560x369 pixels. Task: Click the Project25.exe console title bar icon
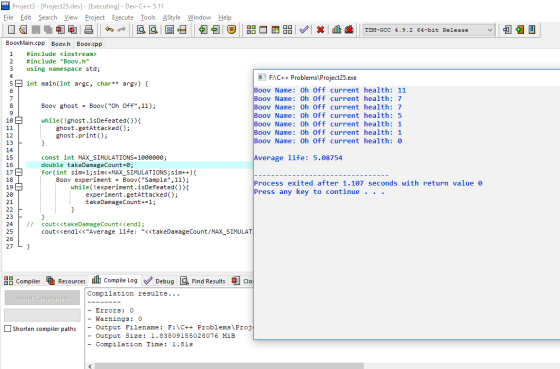pos(261,78)
